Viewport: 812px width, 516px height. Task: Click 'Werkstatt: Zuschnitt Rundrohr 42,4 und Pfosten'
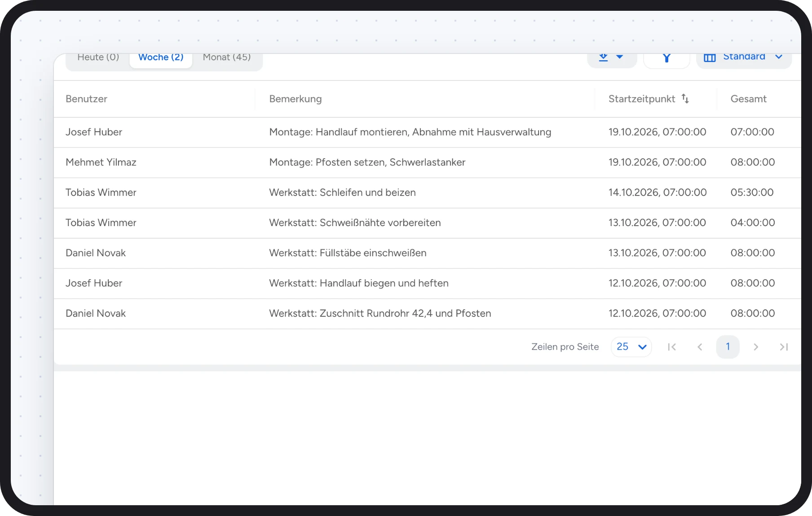[380, 313]
